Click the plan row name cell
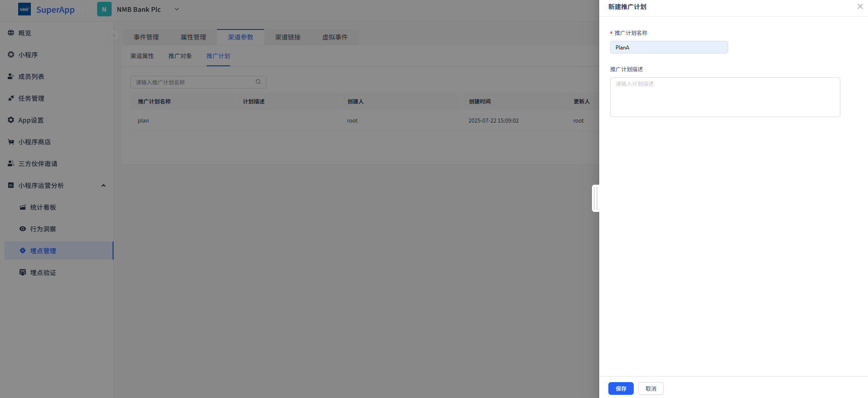Image resolution: width=868 pixels, height=398 pixels. pos(183,120)
